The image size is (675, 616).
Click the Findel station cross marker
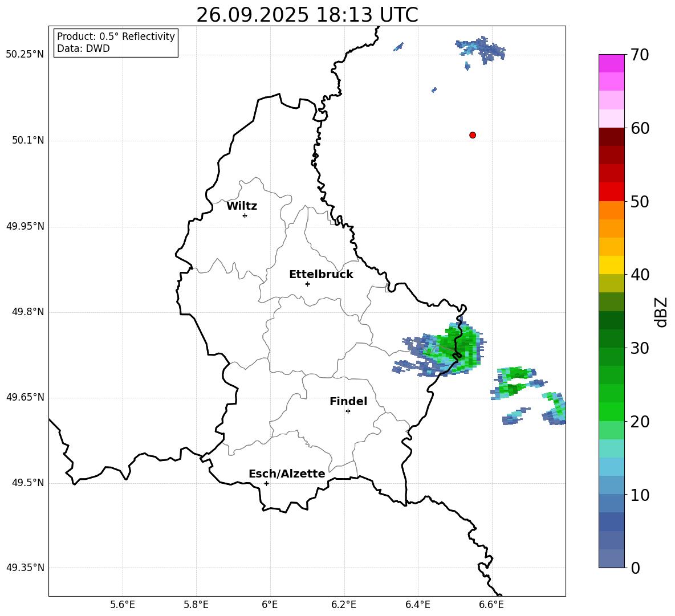pyautogui.click(x=348, y=411)
